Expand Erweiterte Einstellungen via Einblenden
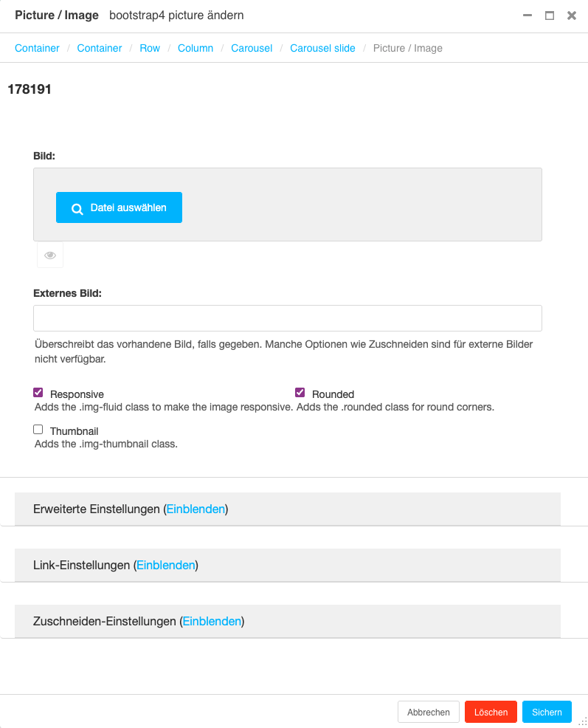588x728 pixels. (x=195, y=509)
